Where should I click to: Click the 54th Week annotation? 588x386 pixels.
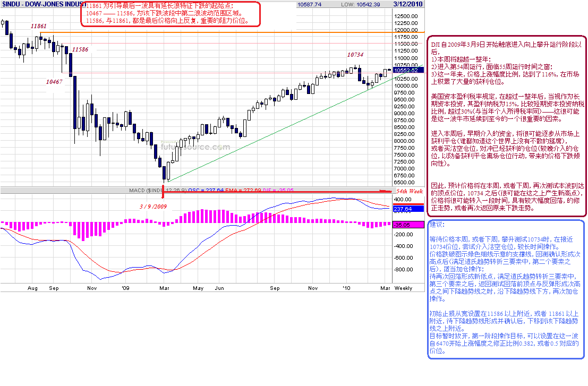(x=410, y=191)
